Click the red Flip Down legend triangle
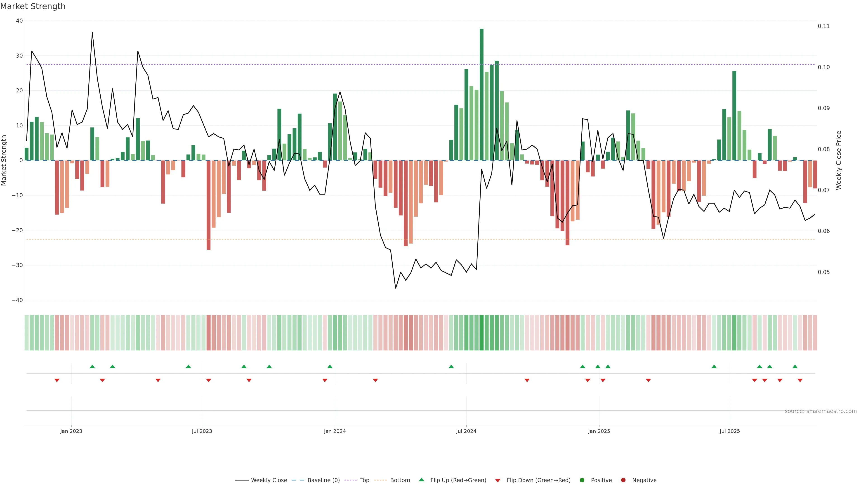 [x=498, y=480]
